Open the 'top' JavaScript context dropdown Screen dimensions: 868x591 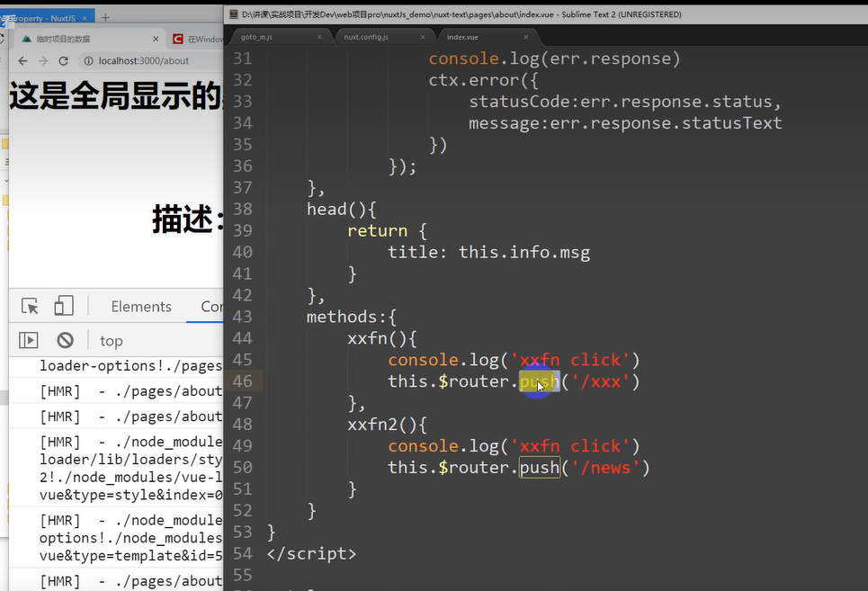click(x=112, y=341)
